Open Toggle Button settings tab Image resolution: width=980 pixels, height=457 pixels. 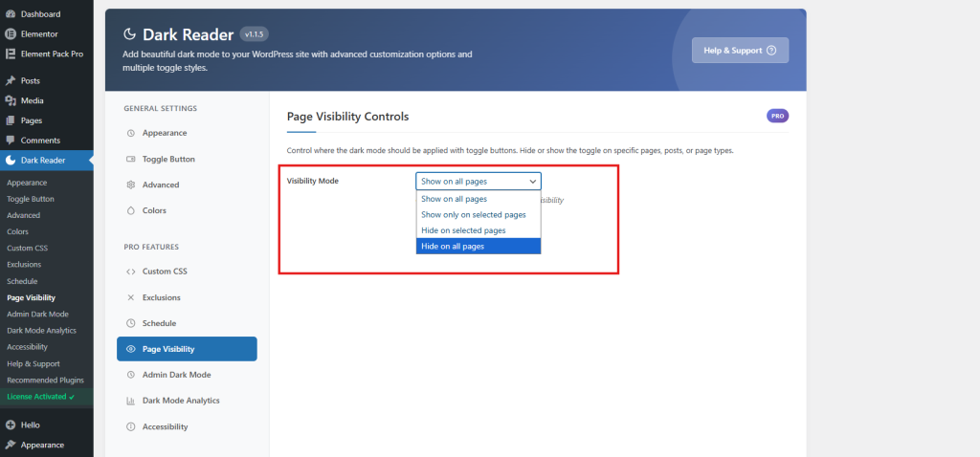click(187, 160)
